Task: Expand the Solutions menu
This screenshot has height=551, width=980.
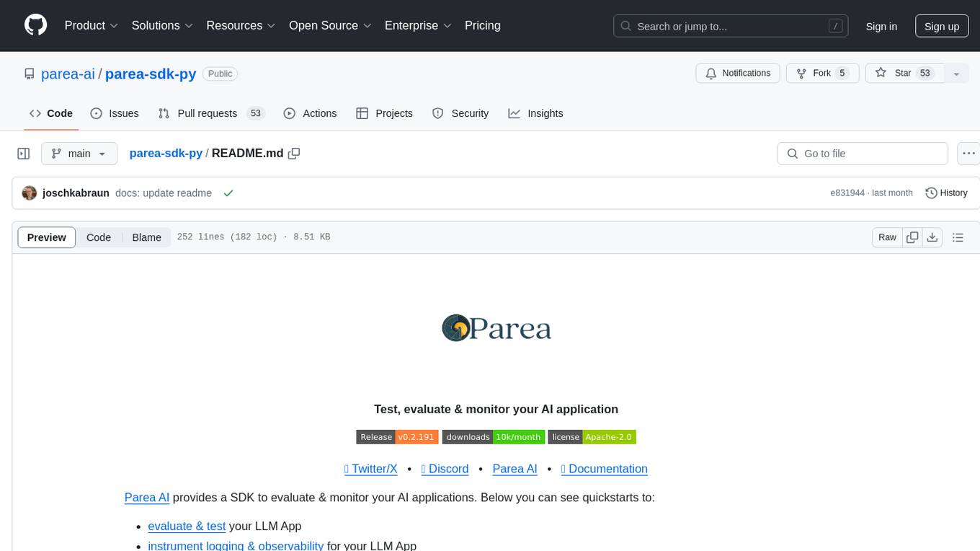Action: point(162,25)
